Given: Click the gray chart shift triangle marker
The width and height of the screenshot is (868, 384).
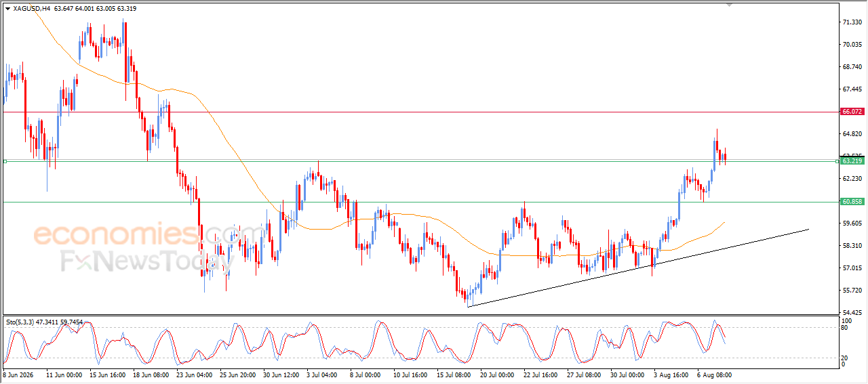Looking at the screenshot, I should pos(730,5).
